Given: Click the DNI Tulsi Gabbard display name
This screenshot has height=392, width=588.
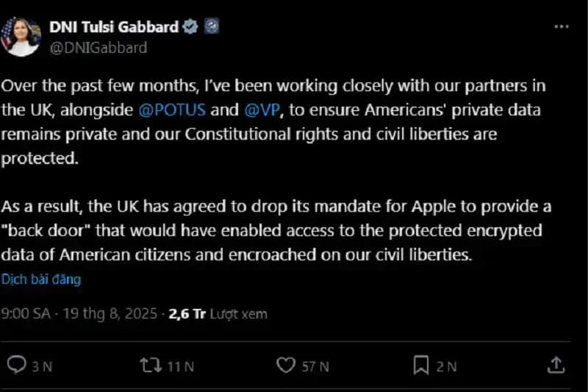Looking at the screenshot, I should (x=113, y=27).
